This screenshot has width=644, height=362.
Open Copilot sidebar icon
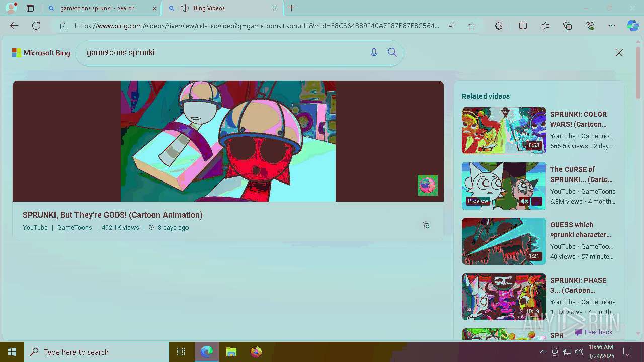[x=633, y=26]
